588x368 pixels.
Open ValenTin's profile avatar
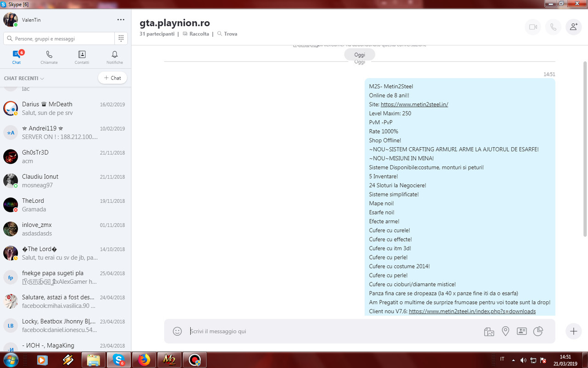tap(10, 20)
